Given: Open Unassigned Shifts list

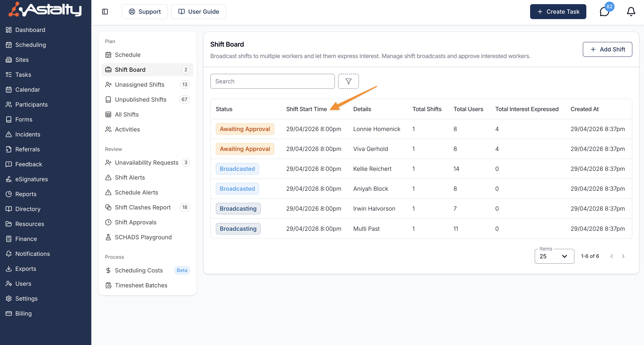Looking at the screenshot, I should pos(148,84).
